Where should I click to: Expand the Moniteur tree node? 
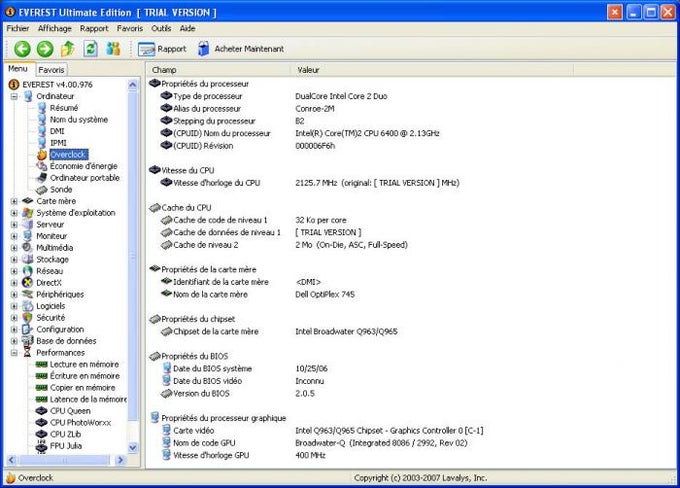click(14, 236)
